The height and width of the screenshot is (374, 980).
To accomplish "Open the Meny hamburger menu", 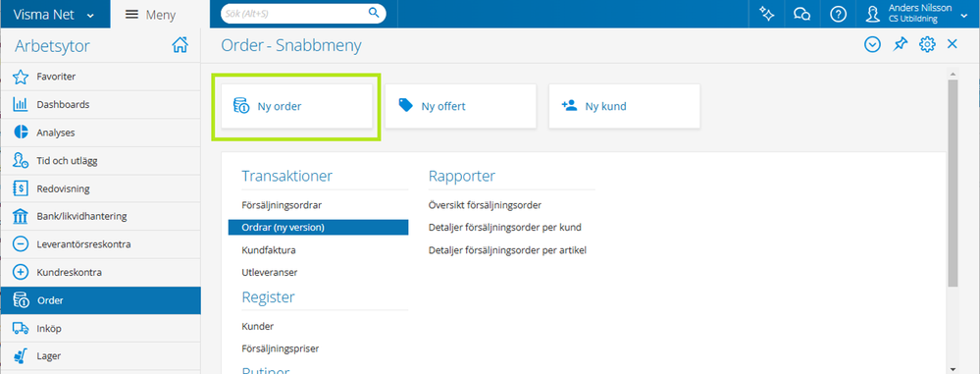I will 151,15.
